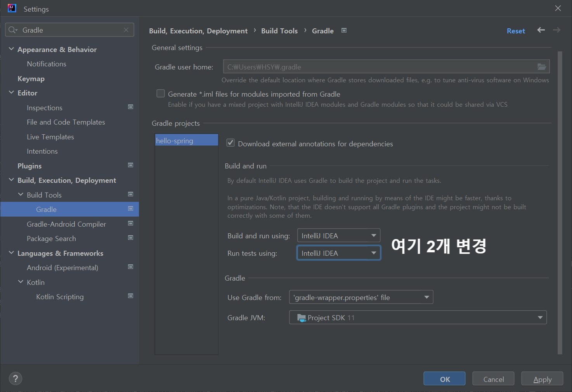Focus the settings search field
Screen dimensions: 572x392
pyautogui.click(x=70, y=30)
